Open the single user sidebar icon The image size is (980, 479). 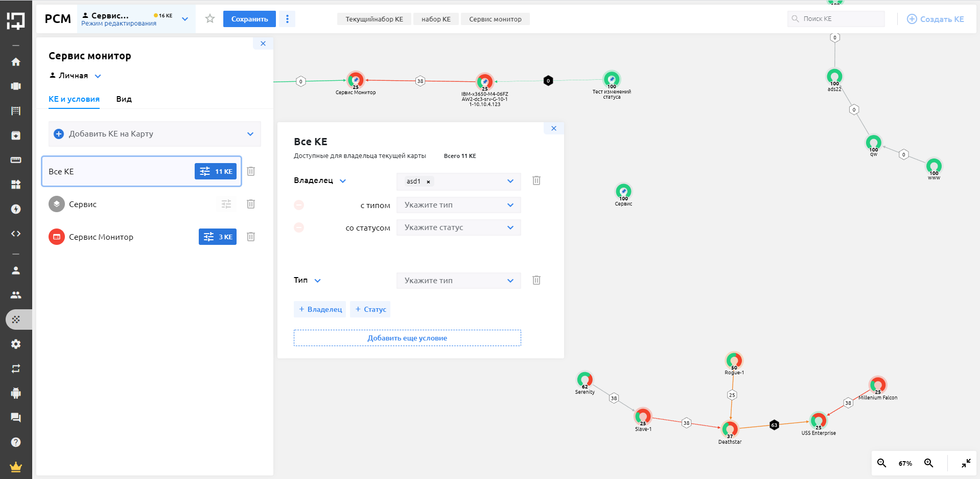pyautogui.click(x=16, y=270)
